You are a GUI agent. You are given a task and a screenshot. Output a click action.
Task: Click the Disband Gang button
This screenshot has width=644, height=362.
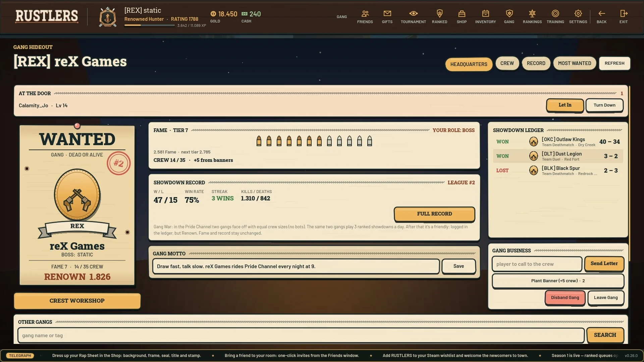(565, 298)
